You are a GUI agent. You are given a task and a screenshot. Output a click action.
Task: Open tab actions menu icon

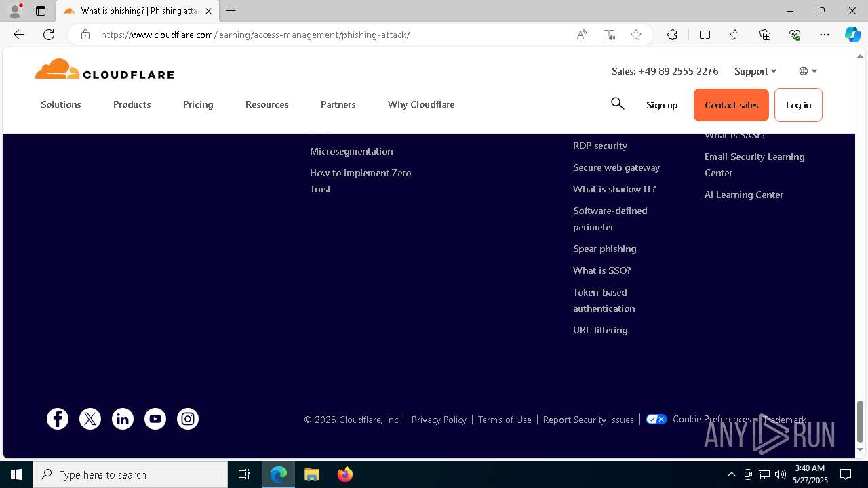[x=41, y=11]
